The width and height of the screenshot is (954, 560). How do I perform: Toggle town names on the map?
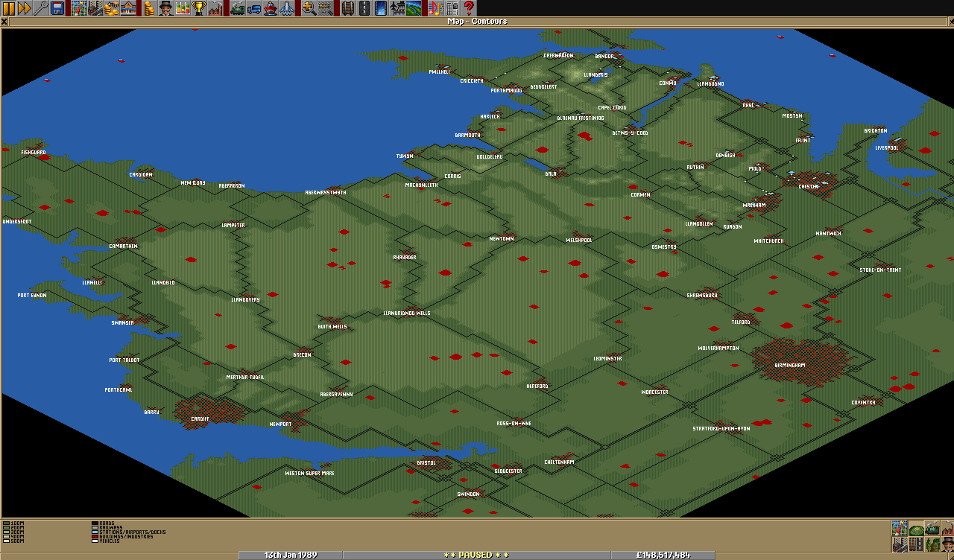point(900,544)
